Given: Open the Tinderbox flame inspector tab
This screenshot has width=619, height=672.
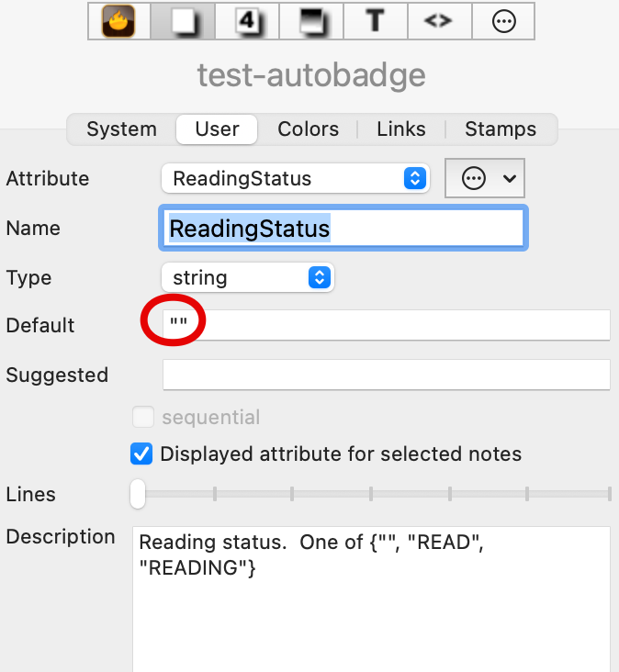Looking at the screenshot, I should tap(118, 21).
